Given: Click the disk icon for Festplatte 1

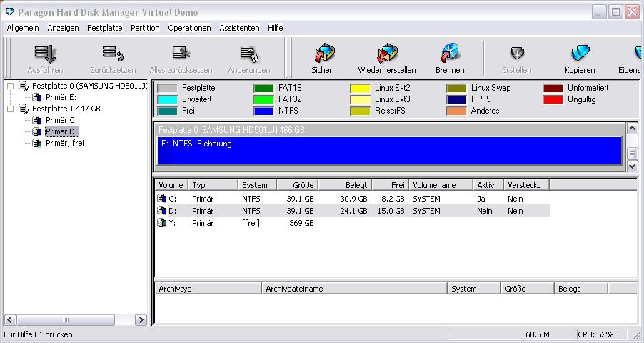Looking at the screenshot, I should point(24,109).
